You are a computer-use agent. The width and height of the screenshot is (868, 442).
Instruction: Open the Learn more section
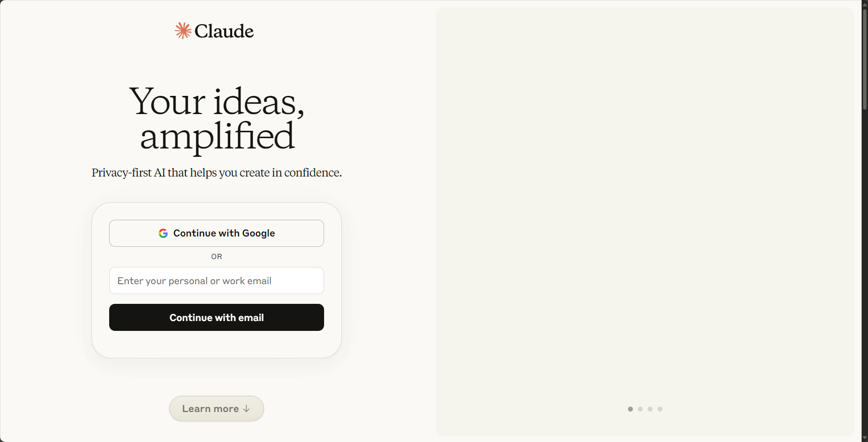(216, 409)
